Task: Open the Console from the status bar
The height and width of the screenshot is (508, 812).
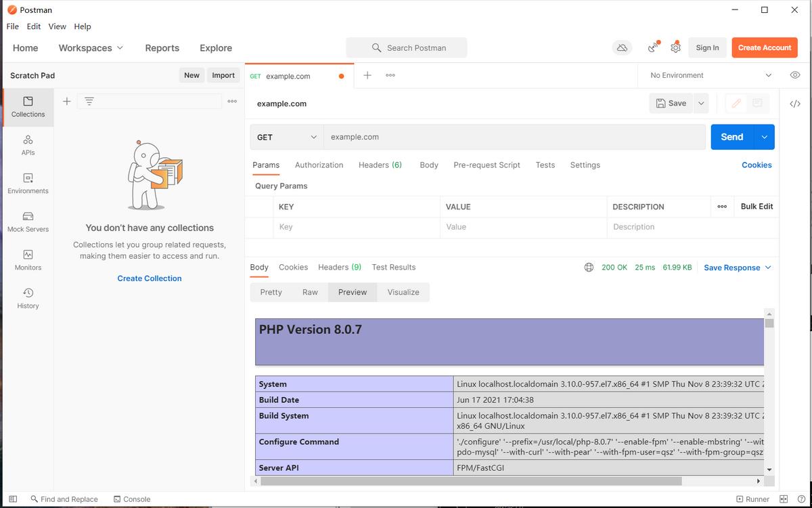Action: (132, 499)
